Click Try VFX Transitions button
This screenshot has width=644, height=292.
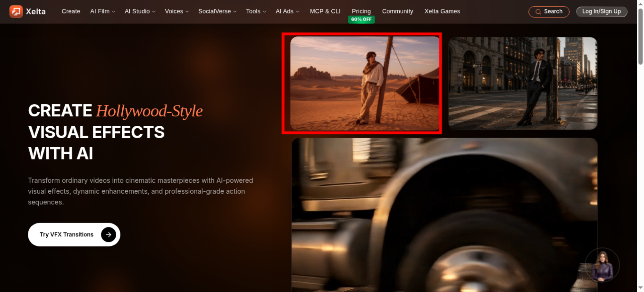[x=74, y=235]
